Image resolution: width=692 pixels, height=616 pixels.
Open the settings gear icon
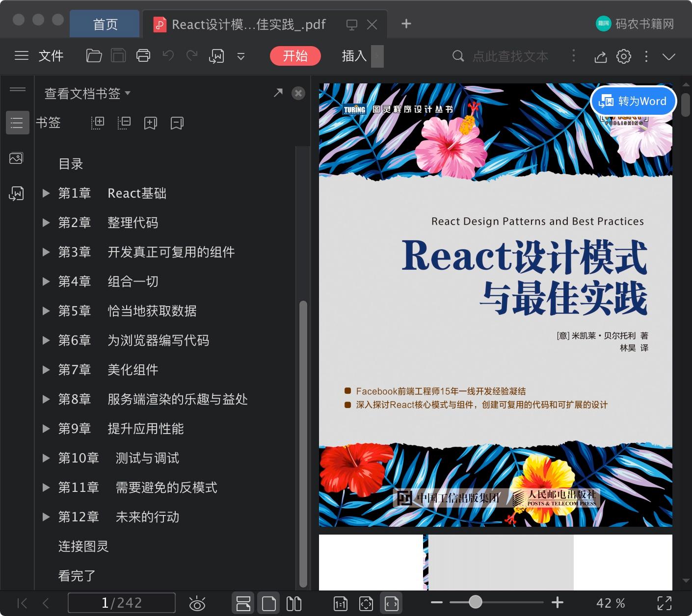(624, 56)
